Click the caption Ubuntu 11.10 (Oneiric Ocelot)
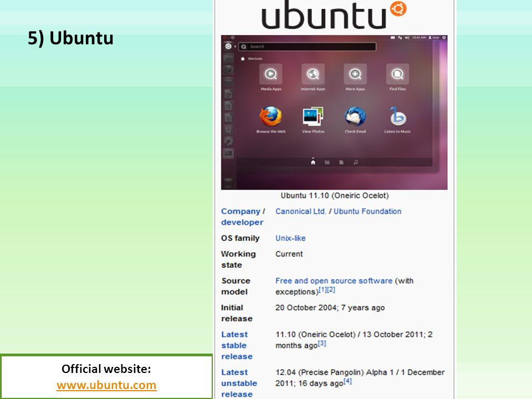The height and width of the screenshot is (399, 532). point(335,196)
